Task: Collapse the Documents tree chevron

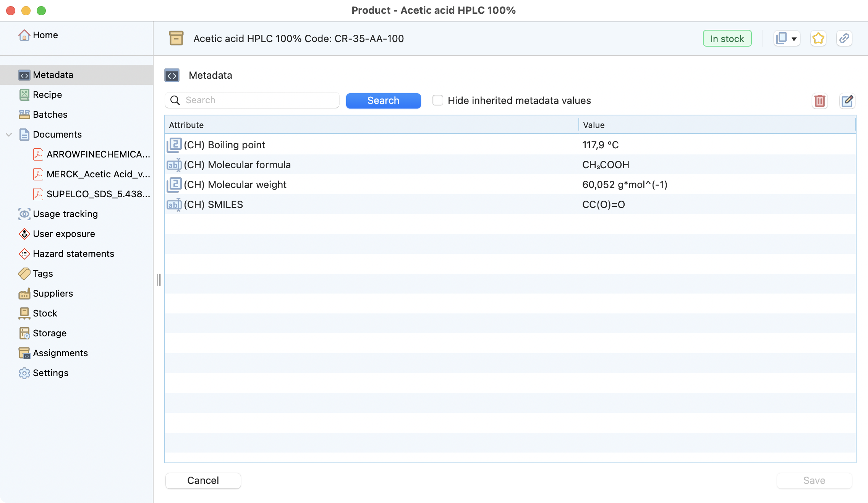Action: pyautogui.click(x=9, y=135)
